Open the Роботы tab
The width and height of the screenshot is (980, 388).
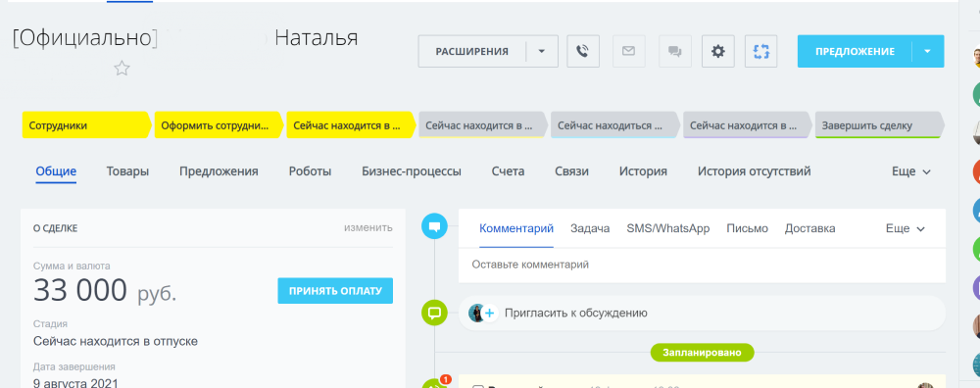tap(310, 171)
